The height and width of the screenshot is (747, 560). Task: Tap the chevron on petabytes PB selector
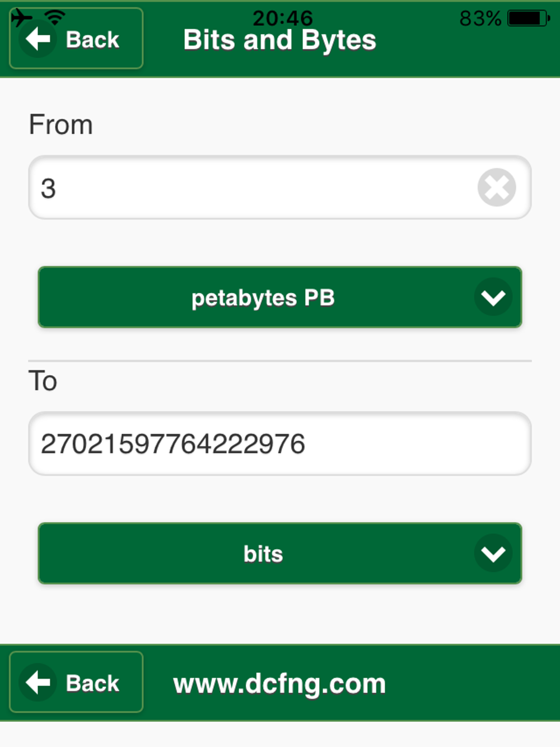click(x=493, y=297)
